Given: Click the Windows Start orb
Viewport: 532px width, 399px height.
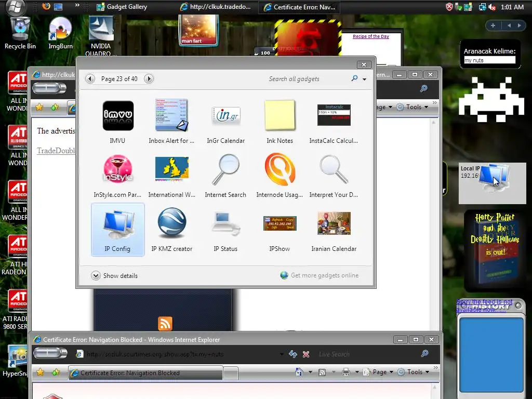Looking at the screenshot, I should [16, 7].
